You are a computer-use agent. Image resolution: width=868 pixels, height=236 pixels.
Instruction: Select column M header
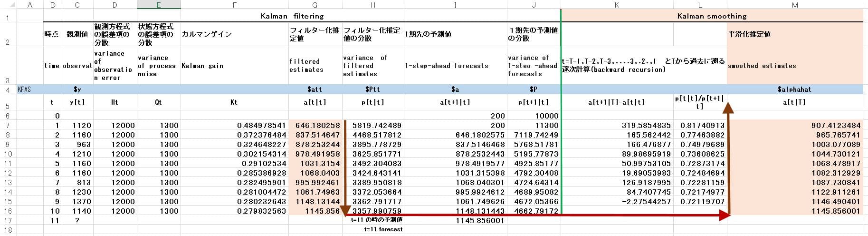point(795,5)
